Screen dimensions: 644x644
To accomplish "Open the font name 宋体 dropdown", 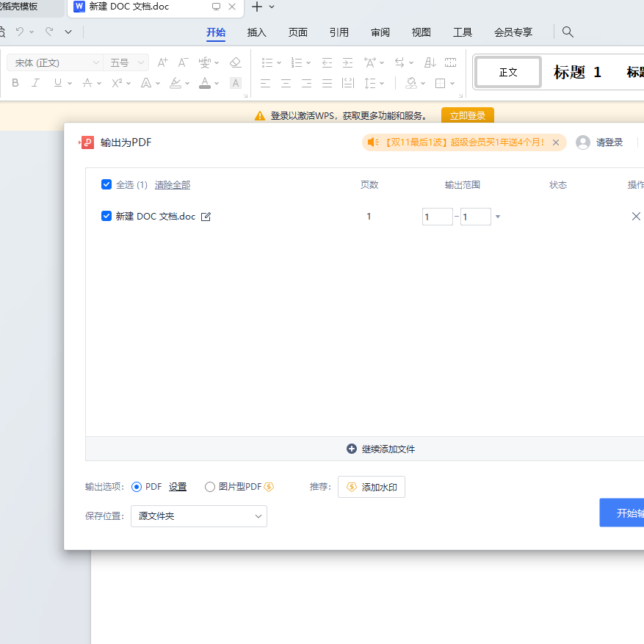I will 54,63.
